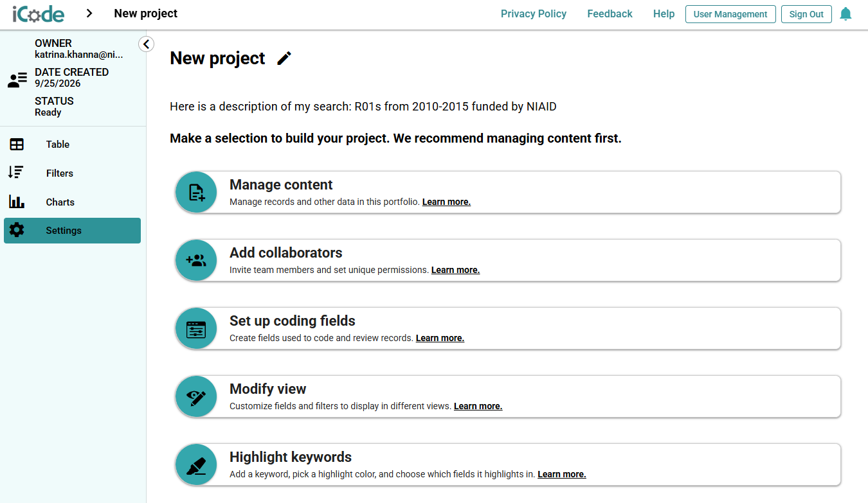Open notifications bell icon
The width and height of the screenshot is (868, 503).
coord(845,14)
